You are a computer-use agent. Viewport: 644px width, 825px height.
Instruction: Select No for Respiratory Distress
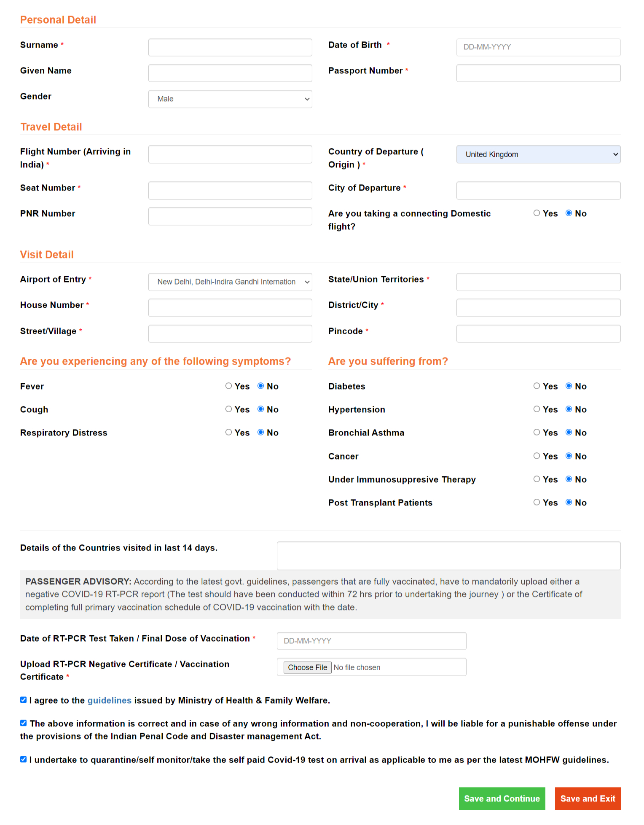point(260,433)
